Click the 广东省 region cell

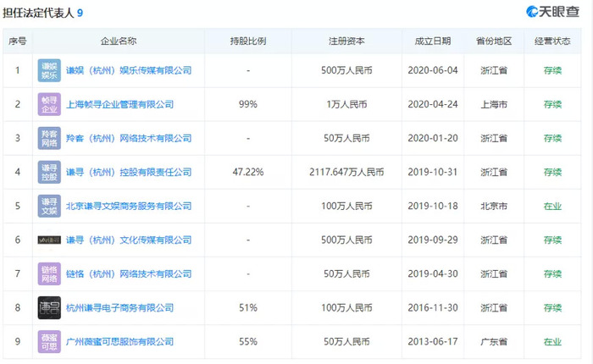tap(494, 342)
